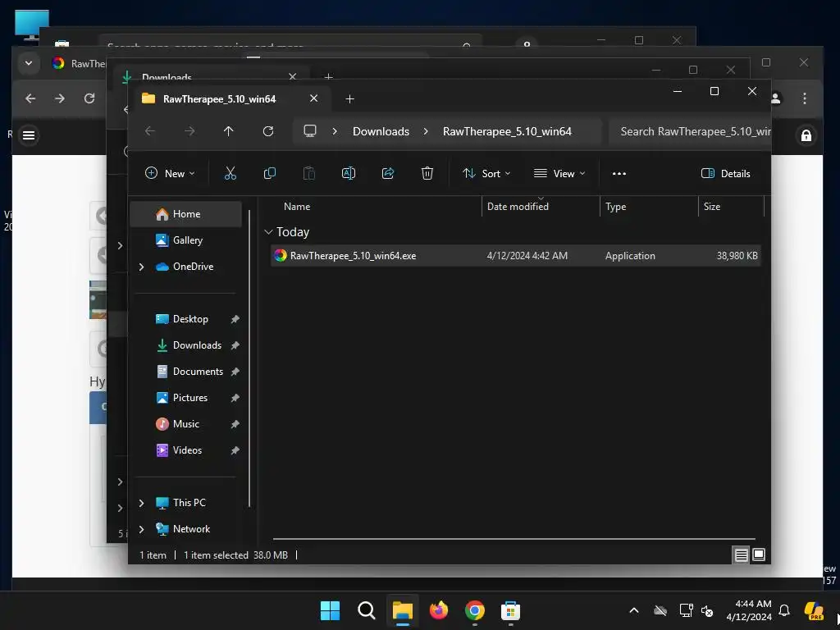Open pinned Music folder
The image size is (840, 630).
coord(186,424)
